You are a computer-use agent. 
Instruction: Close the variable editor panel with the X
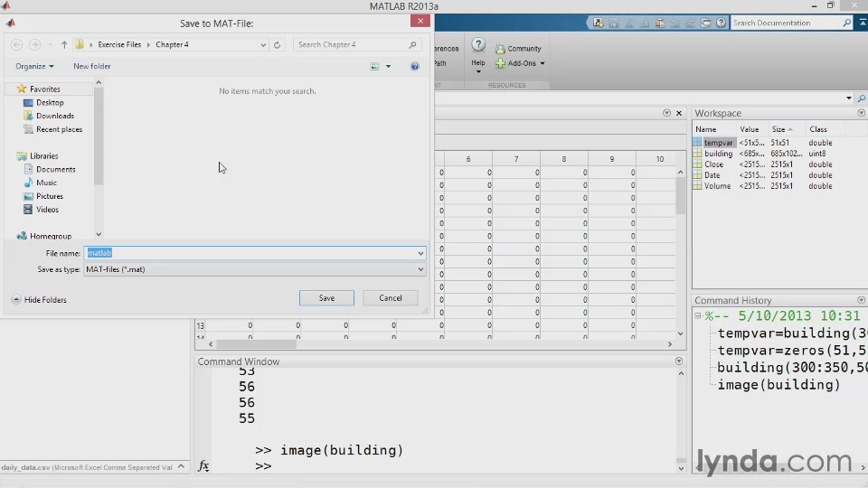tap(679, 113)
